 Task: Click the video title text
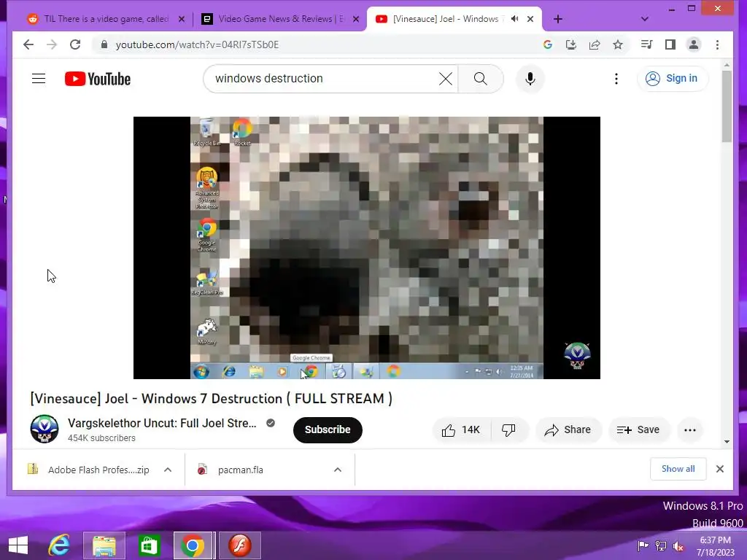(x=211, y=399)
